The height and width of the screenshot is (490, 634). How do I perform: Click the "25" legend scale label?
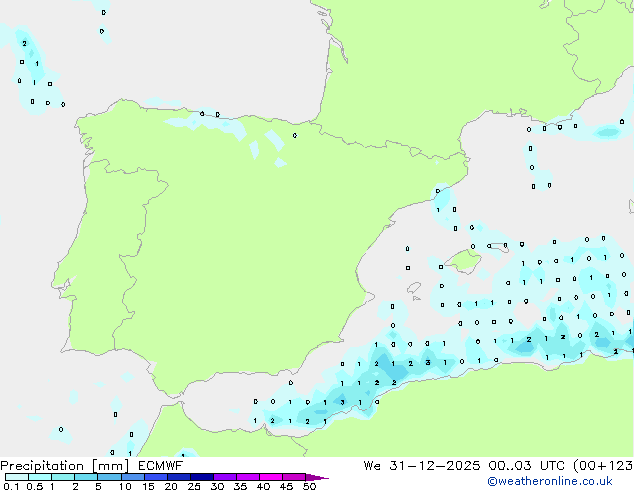[x=194, y=486]
